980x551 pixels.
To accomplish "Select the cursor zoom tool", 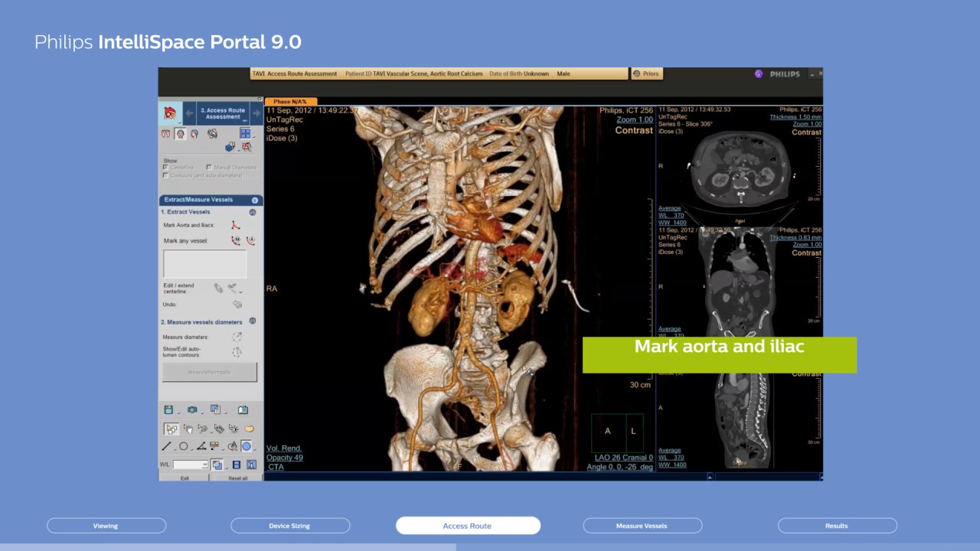I will [x=203, y=429].
